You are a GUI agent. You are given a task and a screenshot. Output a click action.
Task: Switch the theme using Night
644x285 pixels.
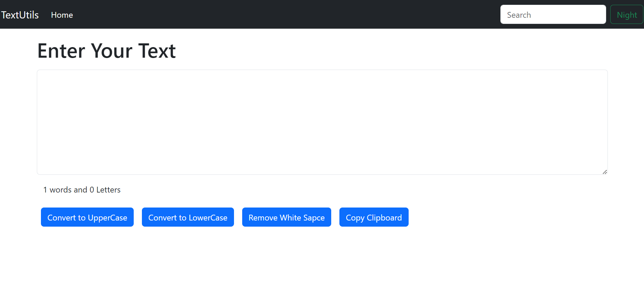click(x=627, y=15)
